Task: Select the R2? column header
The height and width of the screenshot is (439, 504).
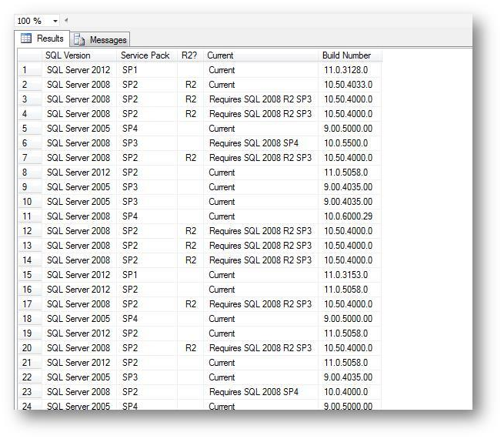Action: pos(190,55)
